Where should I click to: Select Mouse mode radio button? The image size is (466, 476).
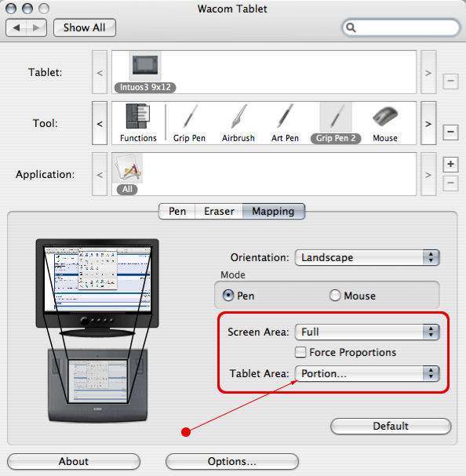tap(335, 296)
